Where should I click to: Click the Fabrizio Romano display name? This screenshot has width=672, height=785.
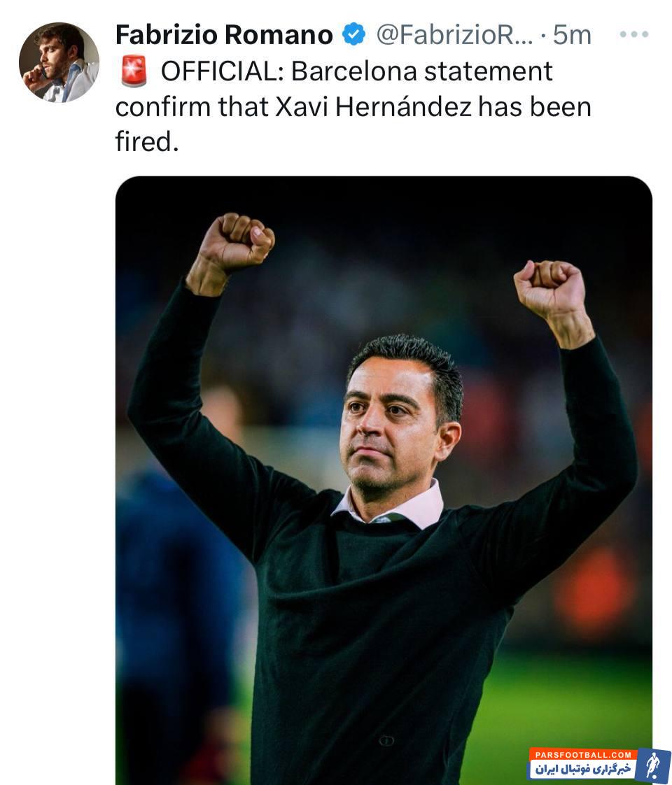point(224,34)
